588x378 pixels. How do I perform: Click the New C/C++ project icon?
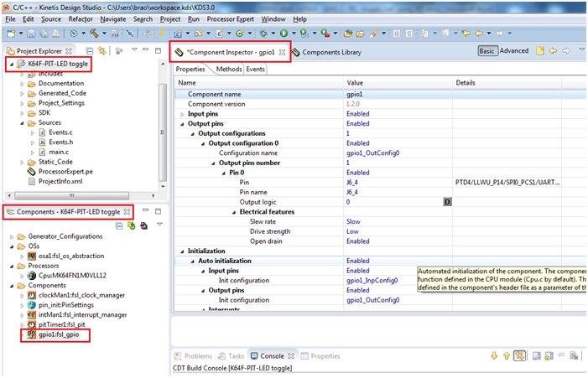(x=178, y=34)
